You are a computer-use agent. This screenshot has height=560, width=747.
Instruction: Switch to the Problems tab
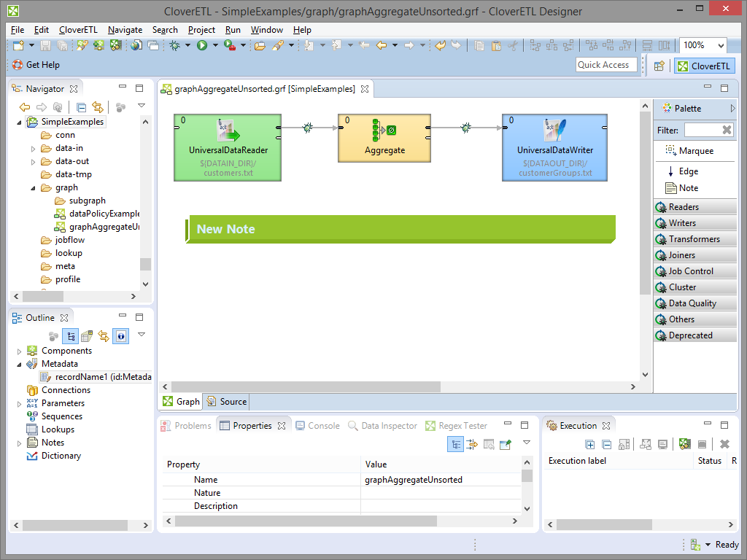click(186, 426)
